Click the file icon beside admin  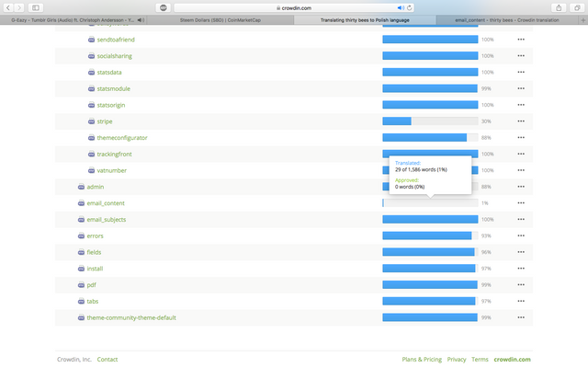tap(81, 187)
